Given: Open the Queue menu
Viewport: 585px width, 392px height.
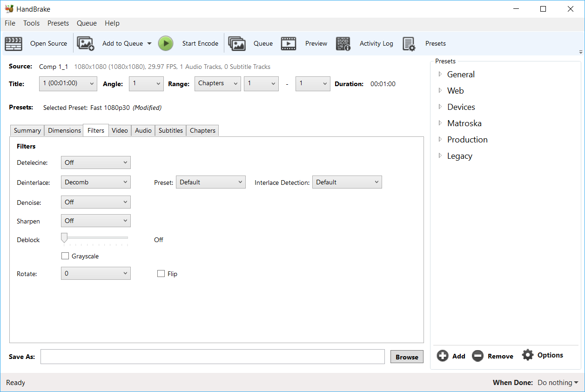Looking at the screenshot, I should point(87,23).
